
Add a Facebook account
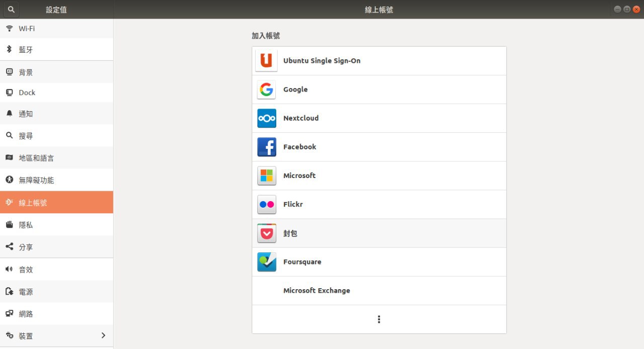(x=379, y=147)
